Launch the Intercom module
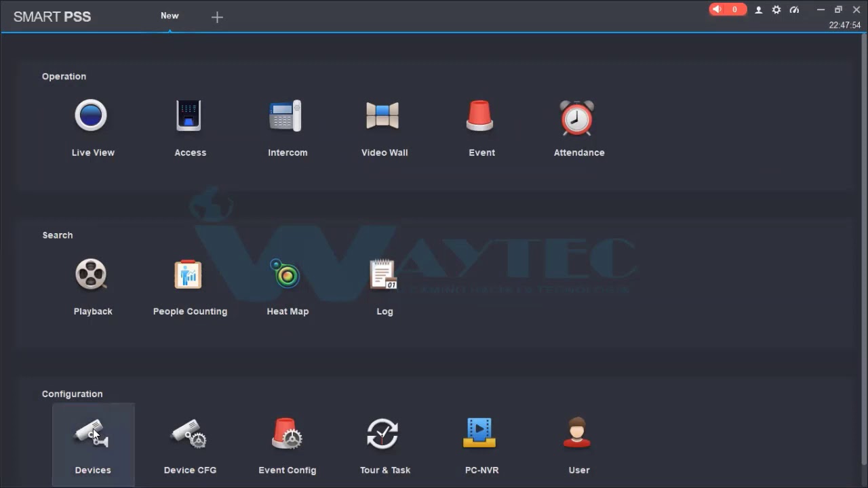868x488 pixels. pos(288,128)
